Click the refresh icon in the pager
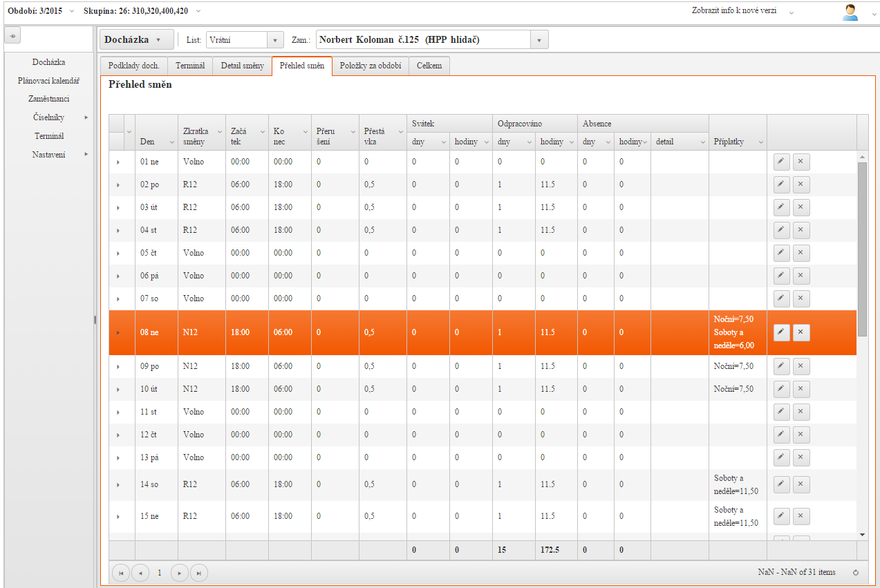Viewport: 880px width, 588px height. click(x=855, y=572)
